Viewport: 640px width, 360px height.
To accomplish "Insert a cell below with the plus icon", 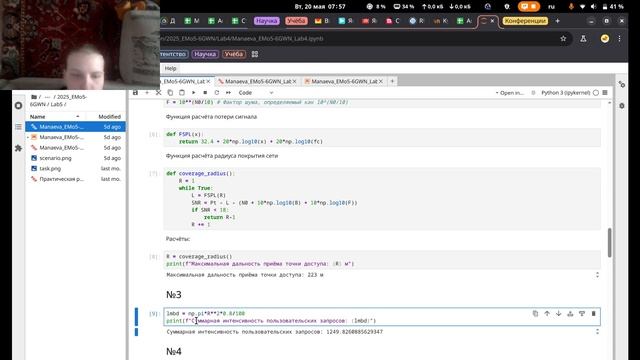I will pos(147,93).
